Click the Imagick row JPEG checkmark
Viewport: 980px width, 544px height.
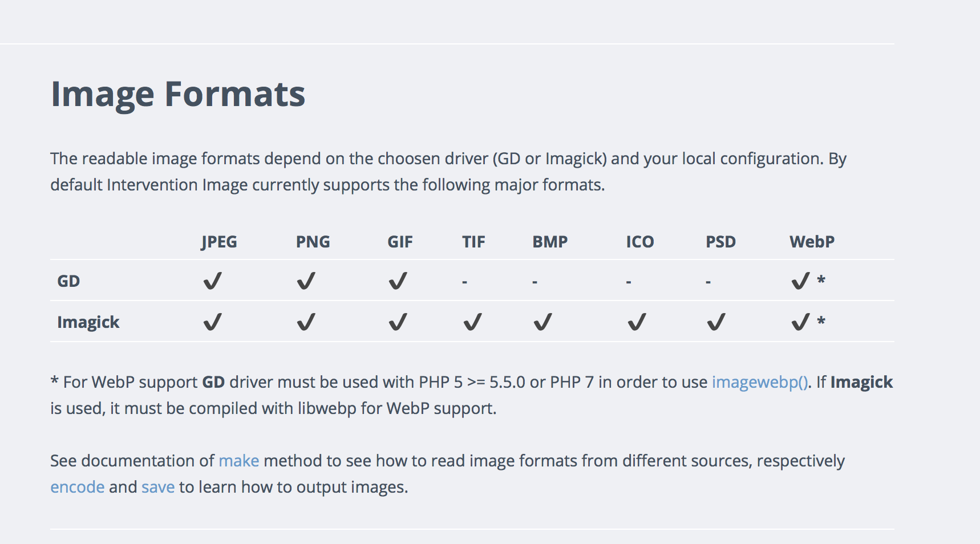212,322
